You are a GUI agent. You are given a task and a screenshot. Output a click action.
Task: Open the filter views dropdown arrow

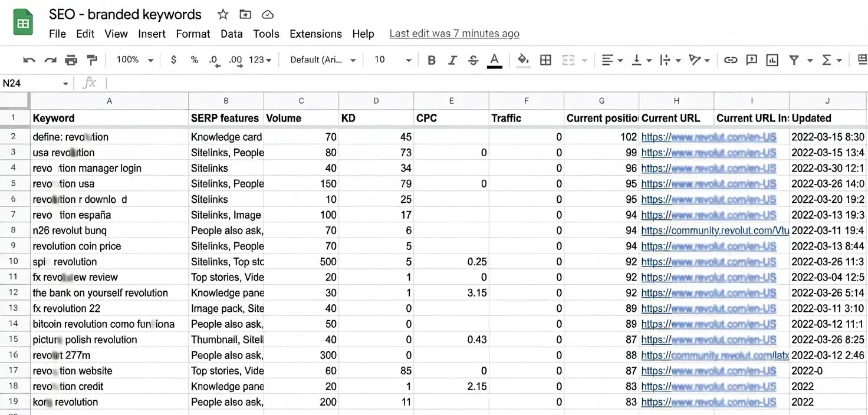(810, 60)
